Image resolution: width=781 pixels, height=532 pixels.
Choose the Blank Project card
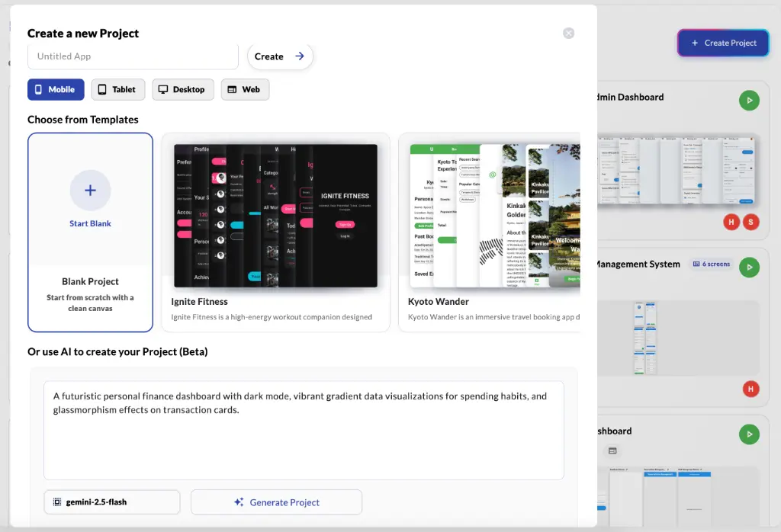click(90, 232)
